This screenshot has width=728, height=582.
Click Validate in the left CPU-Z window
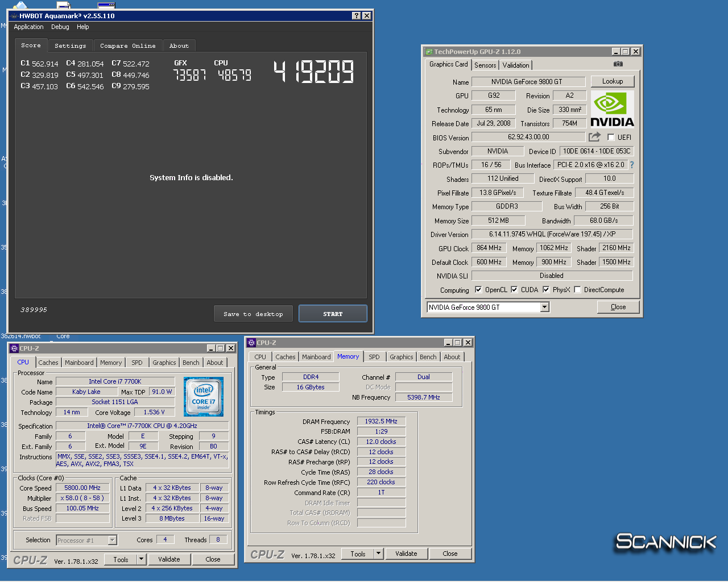pyautogui.click(x=169, y=559)
